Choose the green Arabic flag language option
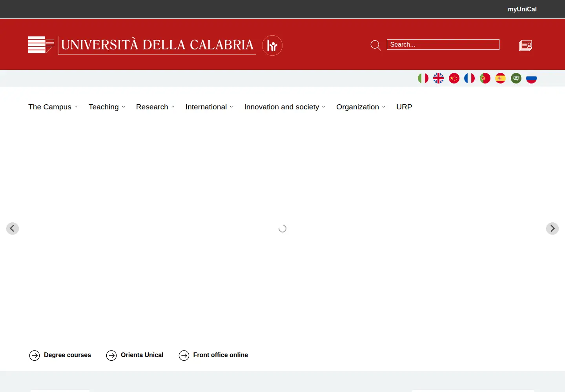 point(516,78)
